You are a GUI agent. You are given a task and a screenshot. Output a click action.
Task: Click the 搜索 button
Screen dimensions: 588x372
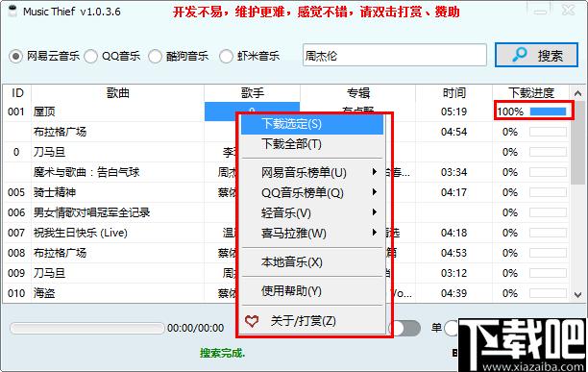(x=537, y=55)
